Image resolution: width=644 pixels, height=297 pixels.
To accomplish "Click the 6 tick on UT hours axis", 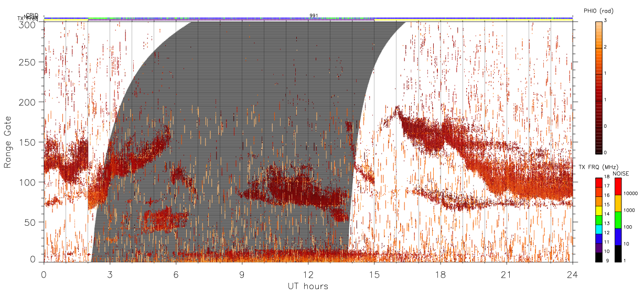I will 176,274.
